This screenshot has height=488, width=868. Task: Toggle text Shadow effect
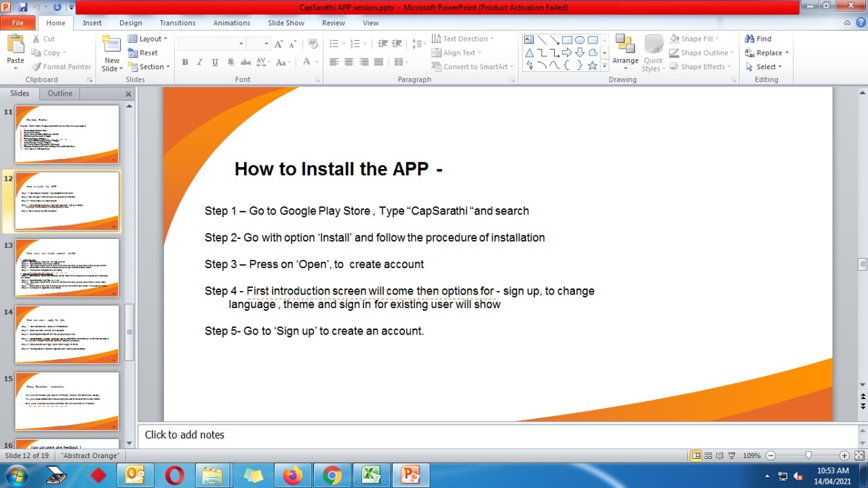[x=231, y=62]
